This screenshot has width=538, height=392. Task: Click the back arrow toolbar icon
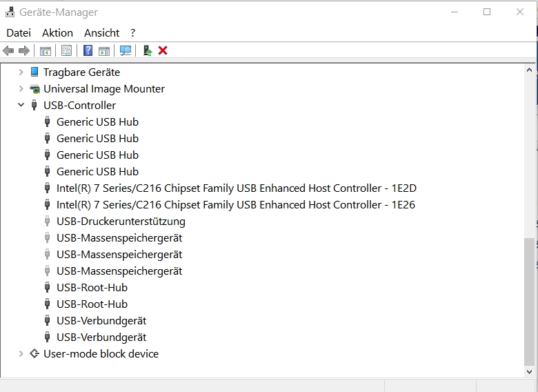(8, 50)
